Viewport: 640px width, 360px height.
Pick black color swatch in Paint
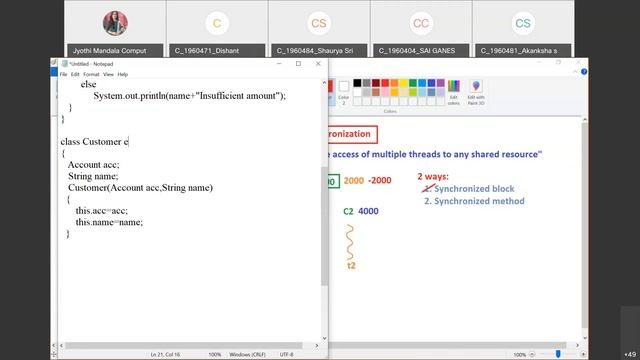[357, 83]
